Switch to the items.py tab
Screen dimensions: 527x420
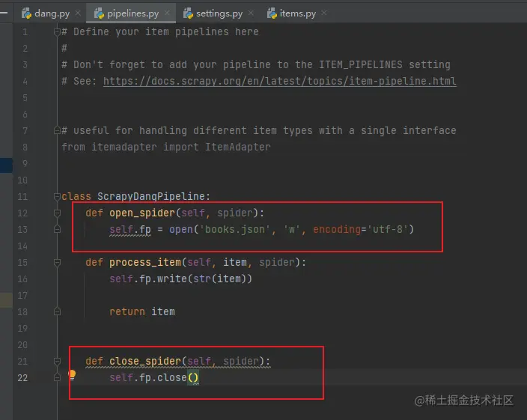[298, 13]
